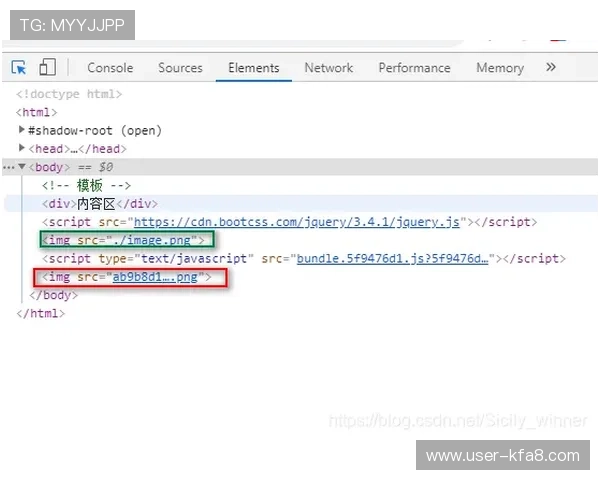Screen dimensions: 600x480
Task: Open the Console tab
Action: pyautogui.click(x=110, y=68)
